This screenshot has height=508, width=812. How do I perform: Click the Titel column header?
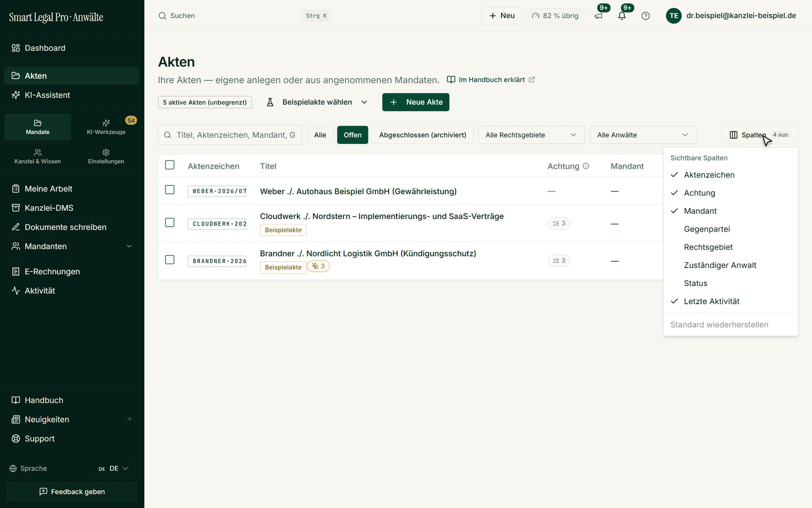[x=268, y=166]
